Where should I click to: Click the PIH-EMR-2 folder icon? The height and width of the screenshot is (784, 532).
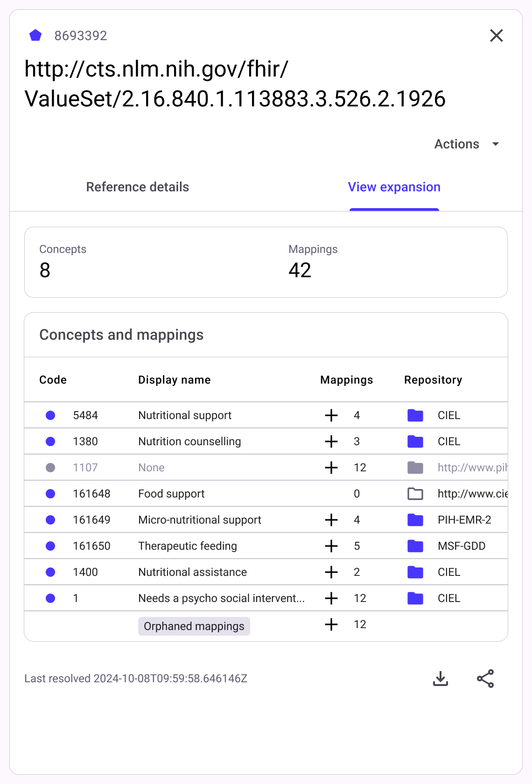coord(415,520)
